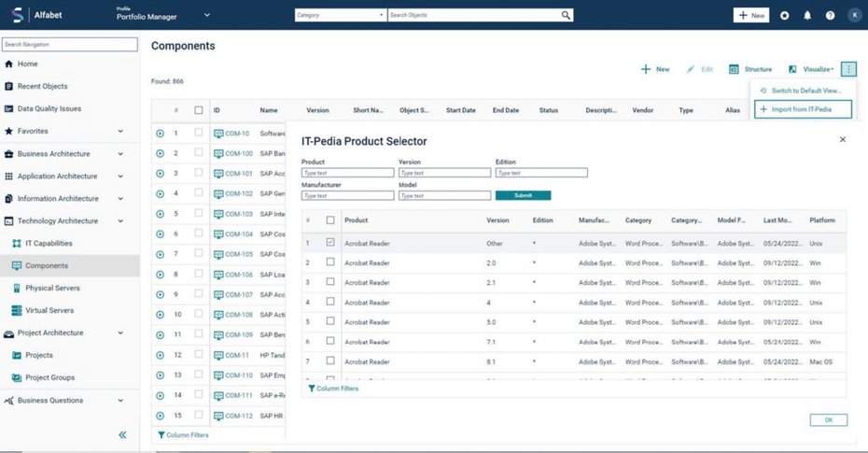Viewport: 868px width, 453px height.
Task: Close the IT-Pedia Product Selector dialog
Action: coord(843,139)
